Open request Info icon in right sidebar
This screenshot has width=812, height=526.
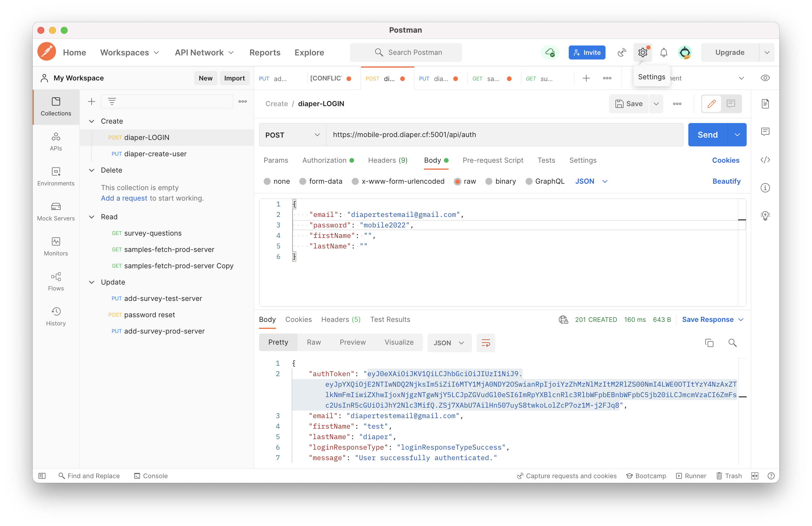(x=765, y=187)
